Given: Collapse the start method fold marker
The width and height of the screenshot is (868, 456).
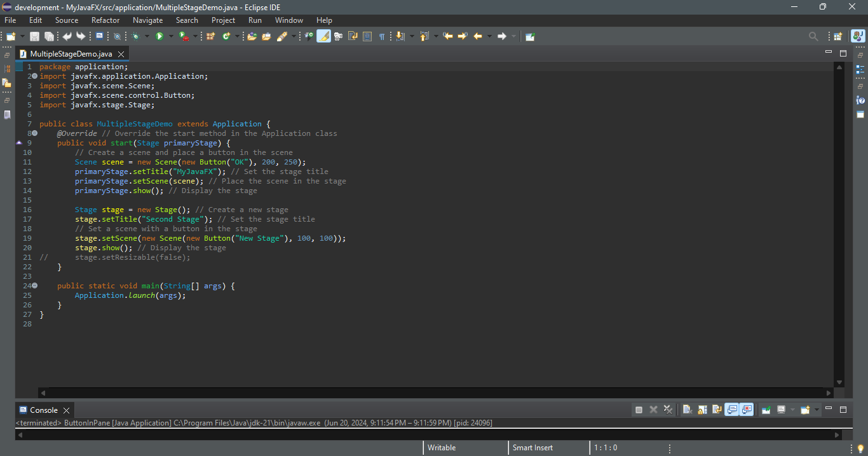Looking at the screenshot, I should point(34,133).
